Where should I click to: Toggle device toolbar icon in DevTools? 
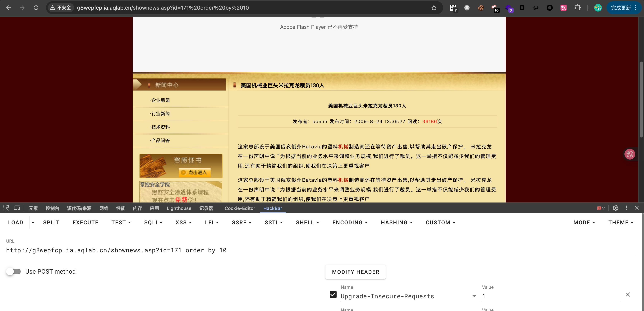[x=17, y=208]
